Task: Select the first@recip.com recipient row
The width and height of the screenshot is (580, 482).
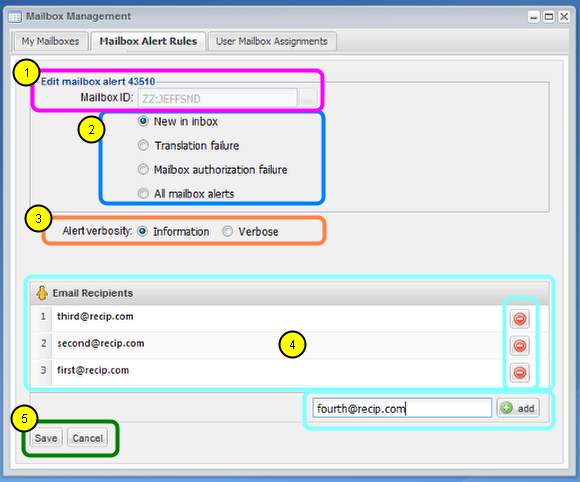Action: tap(290, 373)
